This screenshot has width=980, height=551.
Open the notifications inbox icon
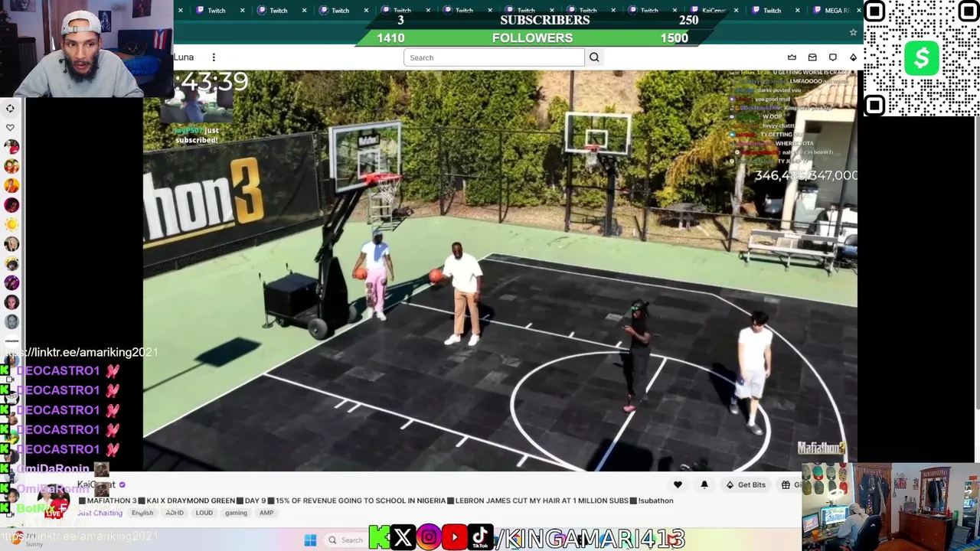coord(812,57)
